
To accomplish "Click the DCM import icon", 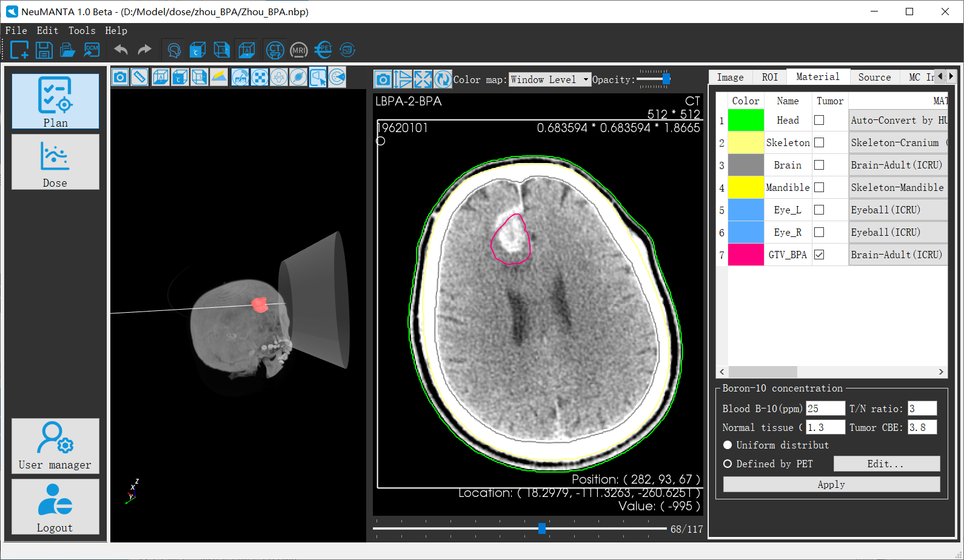I will pyautogui.click(x=92, y=50).
